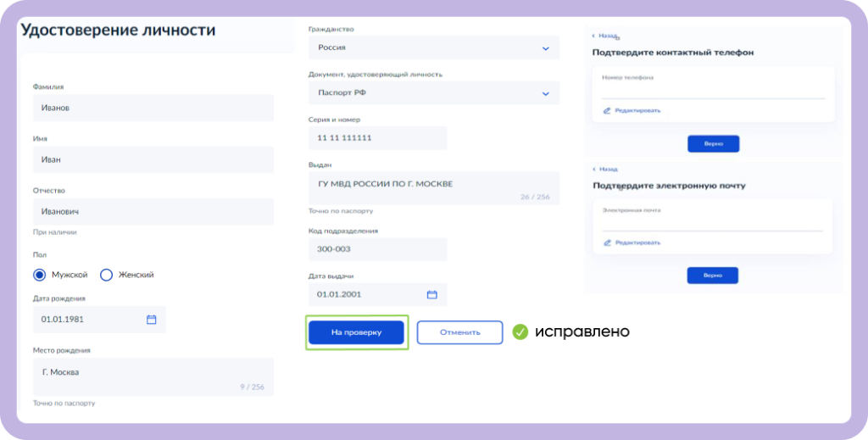Submit the form with На проверку

point(357,332)
